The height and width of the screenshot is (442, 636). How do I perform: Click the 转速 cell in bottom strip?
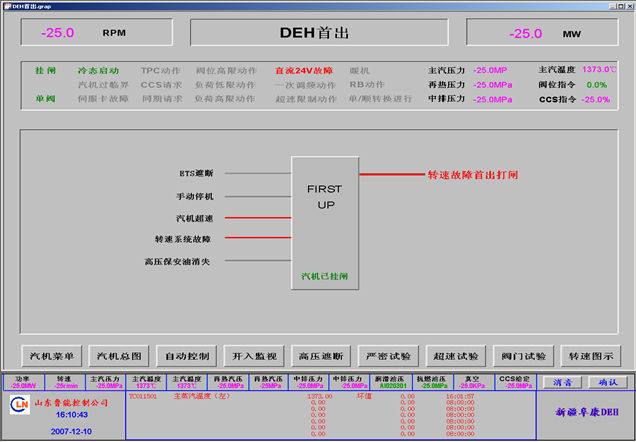(64, 382)
